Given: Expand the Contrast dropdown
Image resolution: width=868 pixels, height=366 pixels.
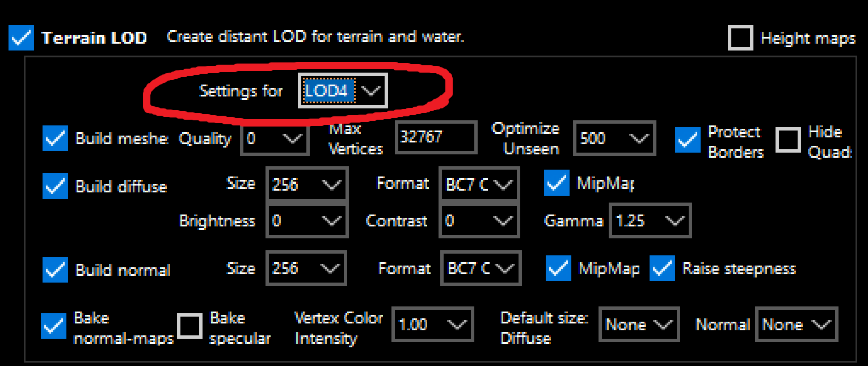Looking at the screenshot, I should tap(479, 221).
